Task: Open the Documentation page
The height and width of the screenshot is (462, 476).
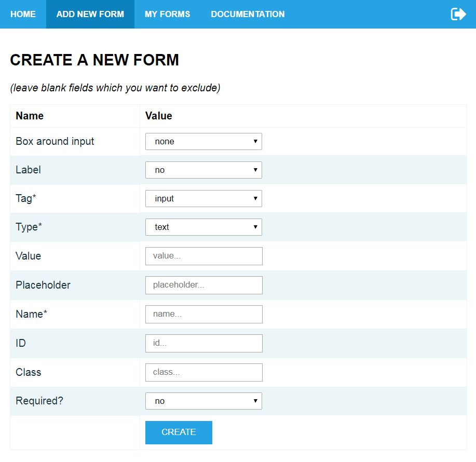Action: point(248,14)
